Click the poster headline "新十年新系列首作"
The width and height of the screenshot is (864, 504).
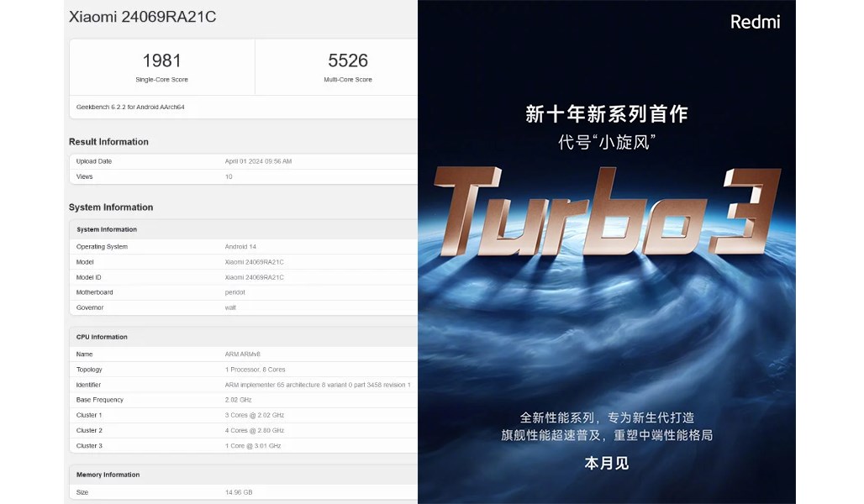coord(607,114)
